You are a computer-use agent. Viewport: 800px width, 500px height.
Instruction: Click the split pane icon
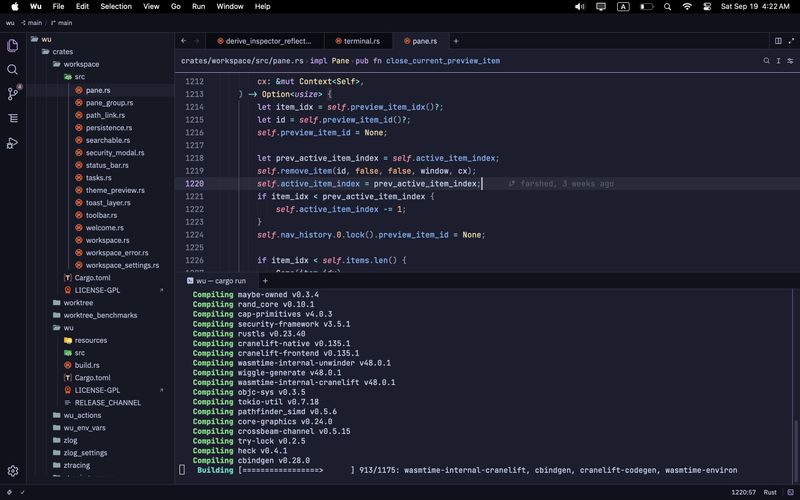778,41
